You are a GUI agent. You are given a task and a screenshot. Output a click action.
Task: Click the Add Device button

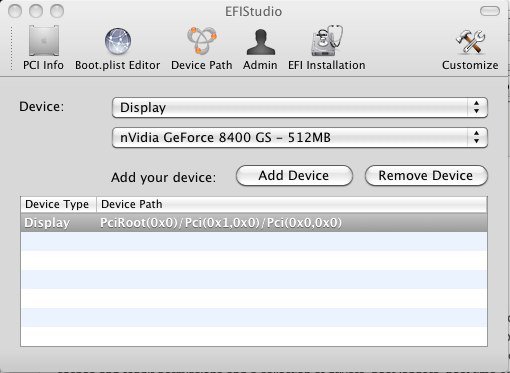(x=294, y=176)
